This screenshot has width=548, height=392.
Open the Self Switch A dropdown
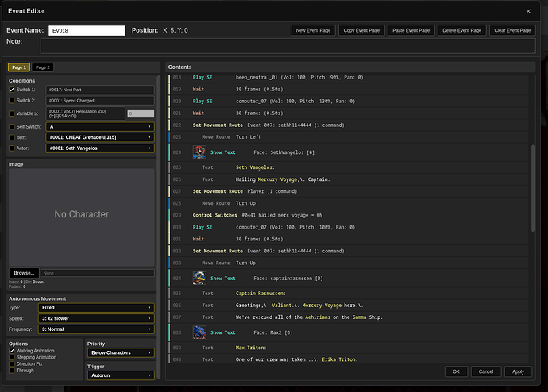(100, 127)
